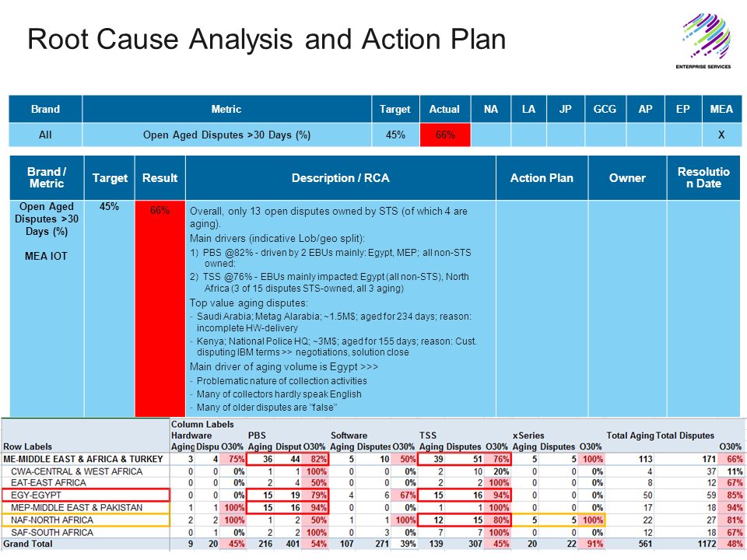Click the 113 Total Aging value in the ME row
The width and height of the screenshot is (747, 560).
point(646,459)
